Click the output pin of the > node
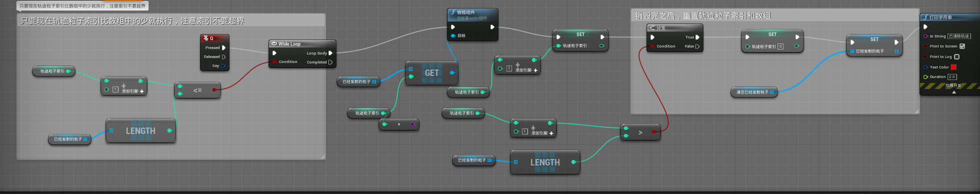980x194 pixels. (x=654, y=132)
